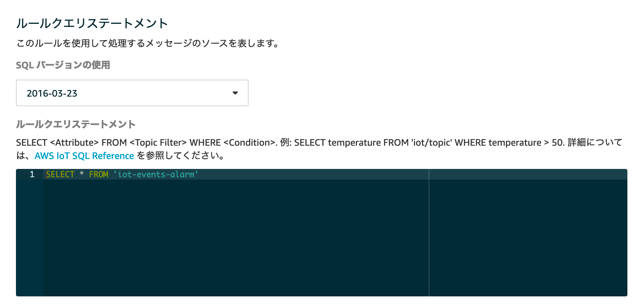Click the SQL バージョンの使用 label
This screenshot has width=644, height=306.
(x=63, y=65)
